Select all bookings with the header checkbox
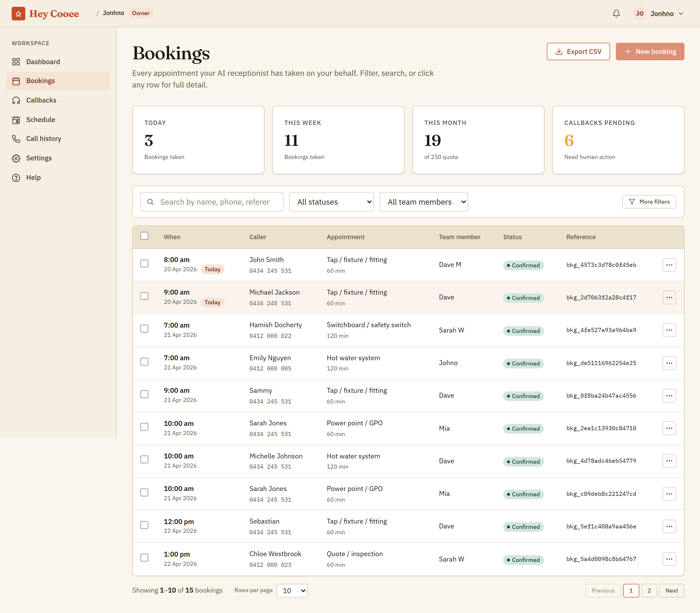The image size is (700, 613). (x=144, y=236)
